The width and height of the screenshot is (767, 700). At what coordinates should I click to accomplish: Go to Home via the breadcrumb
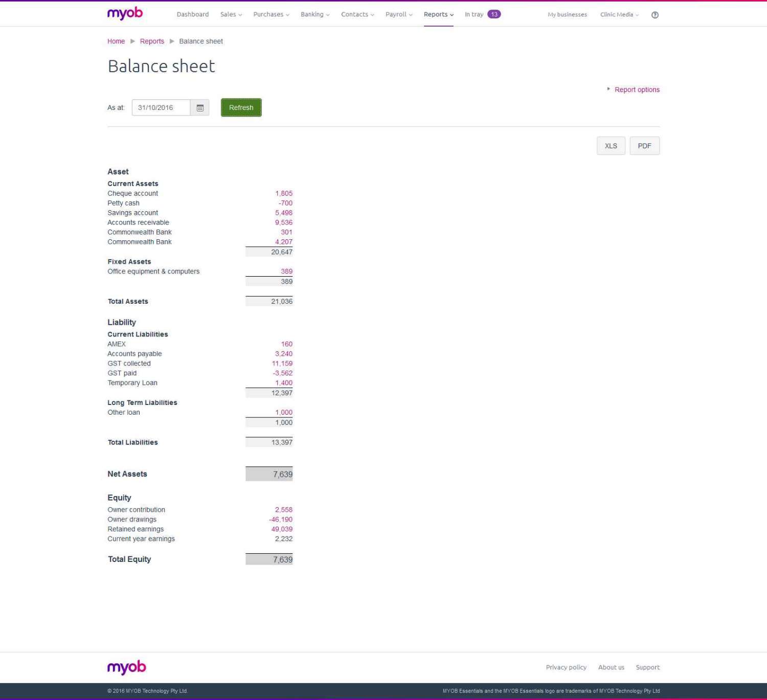click(116, 41)
